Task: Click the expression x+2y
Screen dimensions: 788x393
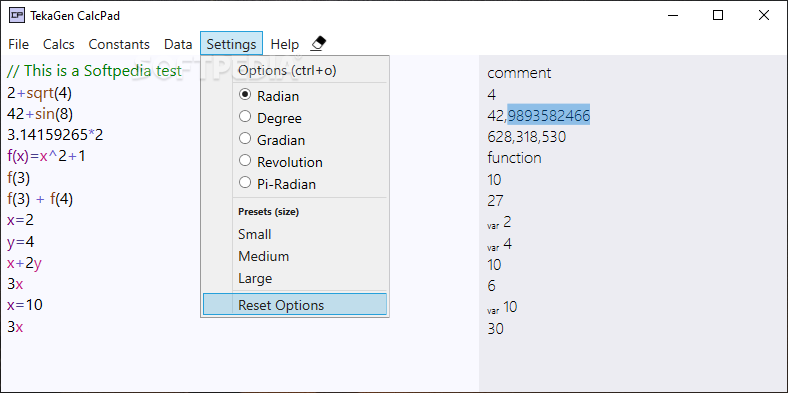Action: pyautogui.click(x=24, y=263)
